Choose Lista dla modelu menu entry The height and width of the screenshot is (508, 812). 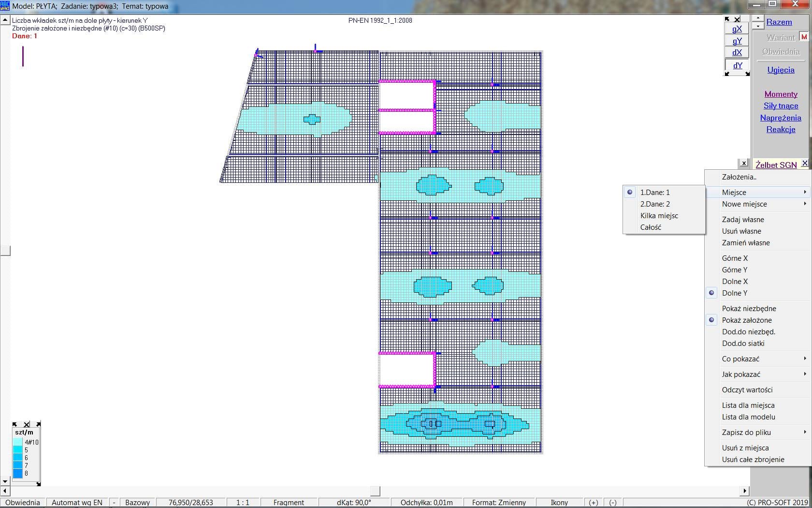click(x=748, y=417)
